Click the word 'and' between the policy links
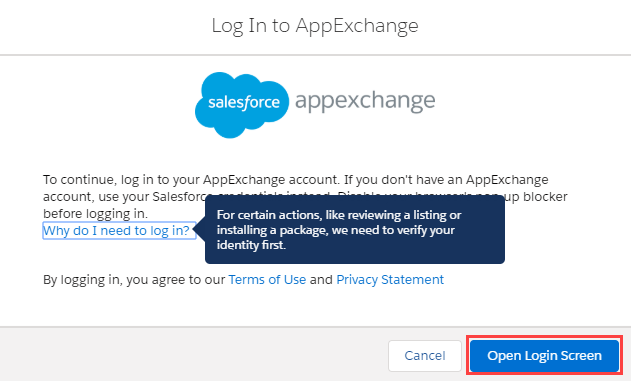 click(x=321, y=279)
